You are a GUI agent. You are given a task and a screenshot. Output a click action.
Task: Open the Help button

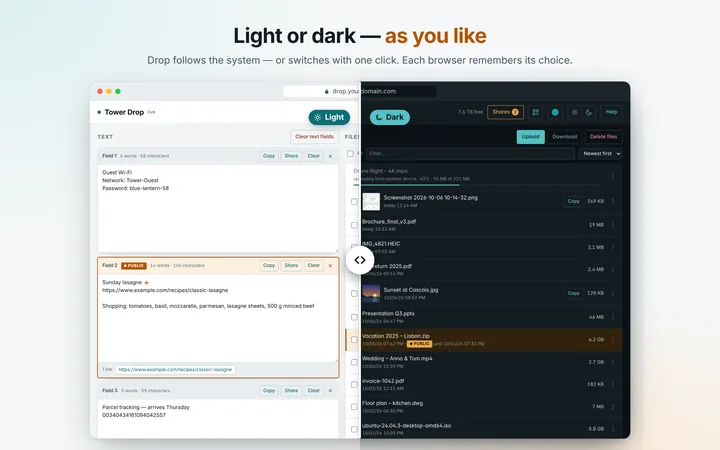(611, 112)
